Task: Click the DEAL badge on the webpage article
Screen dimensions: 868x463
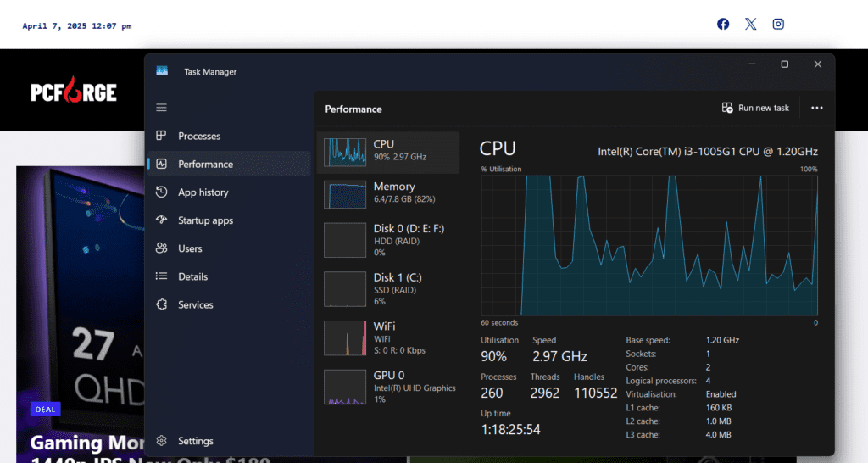Action: coord(45,410)
